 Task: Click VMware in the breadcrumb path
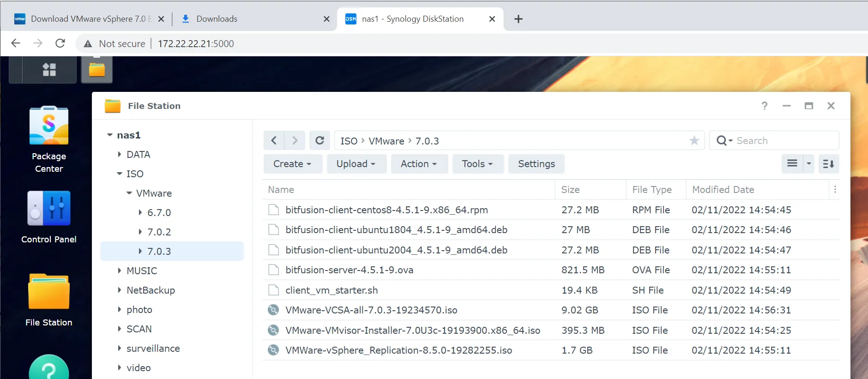pyautogui.click(x=386, y=141)
